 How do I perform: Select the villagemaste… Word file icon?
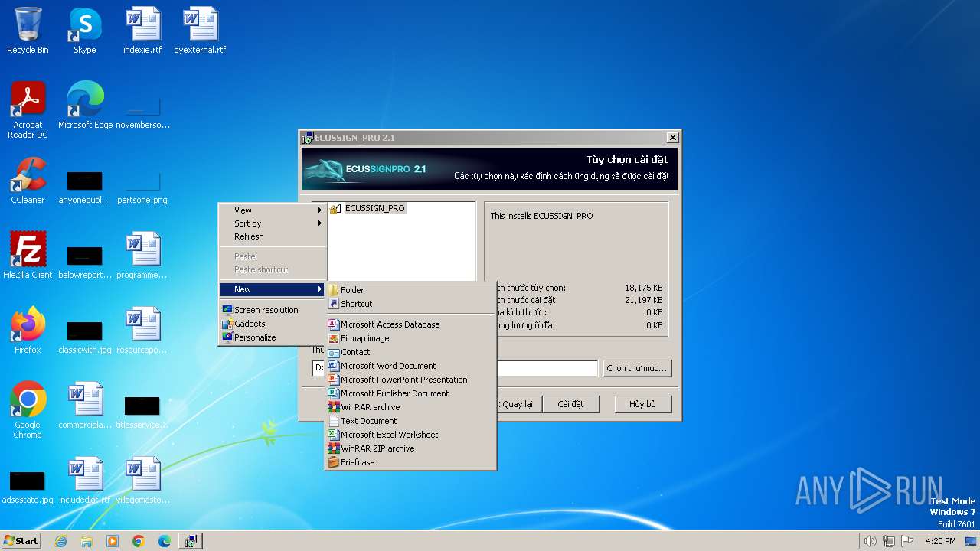(x=142, y=481)
